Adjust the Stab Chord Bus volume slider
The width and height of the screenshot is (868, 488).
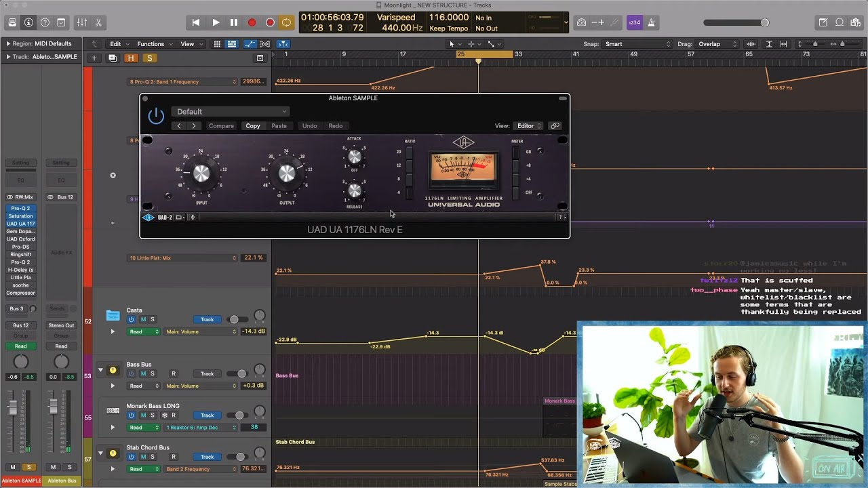tap(237, 457)
